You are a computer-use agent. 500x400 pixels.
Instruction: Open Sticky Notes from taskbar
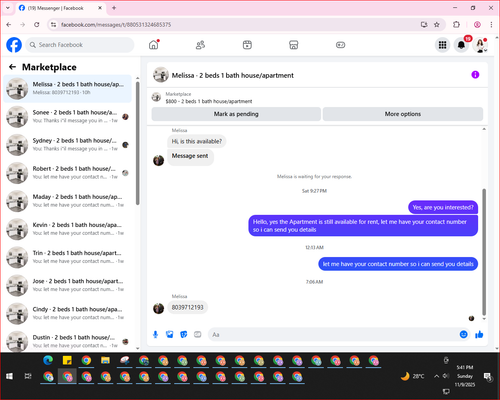(x=67, y=360)
